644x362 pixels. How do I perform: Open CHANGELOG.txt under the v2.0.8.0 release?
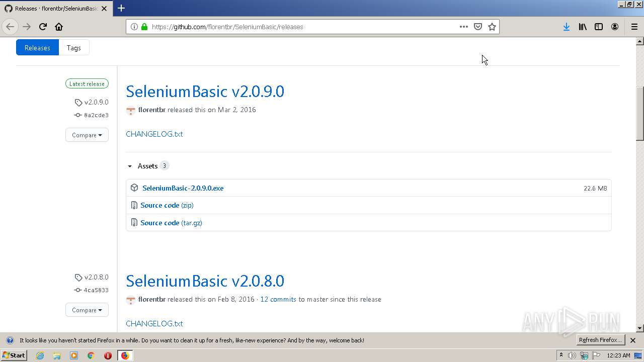coord(154,324)
